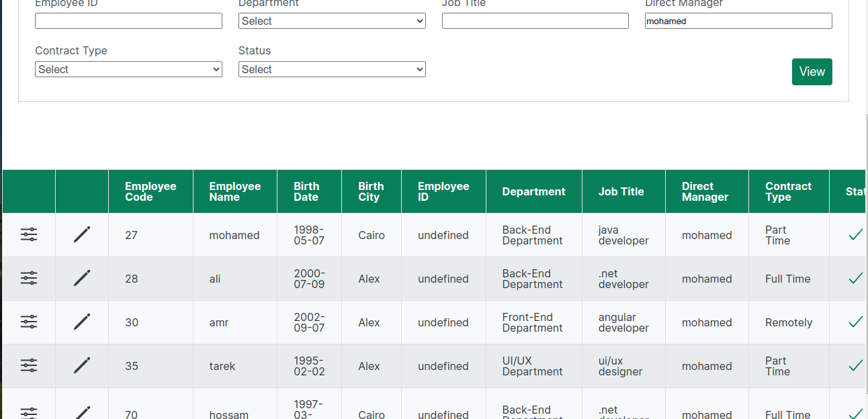Click the View button to apply filters
Screen dimensions: 868x419
(812, 72)
